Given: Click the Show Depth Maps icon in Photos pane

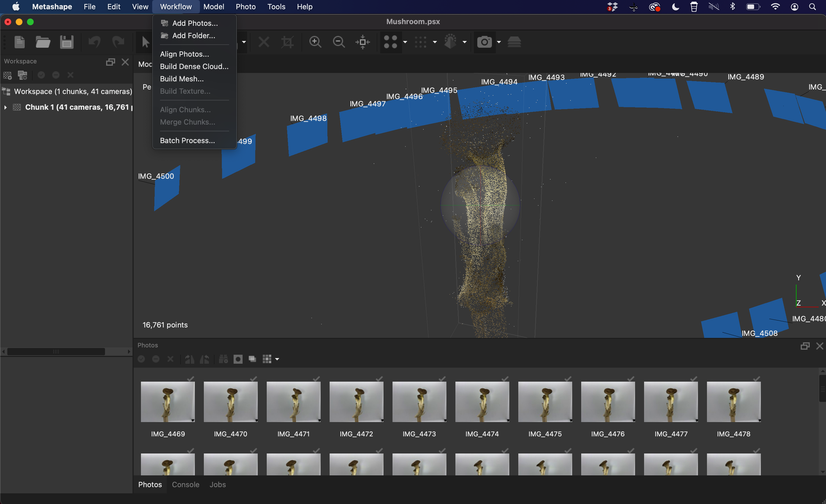Looking at the screenshot, I should [x=252, y=359].
